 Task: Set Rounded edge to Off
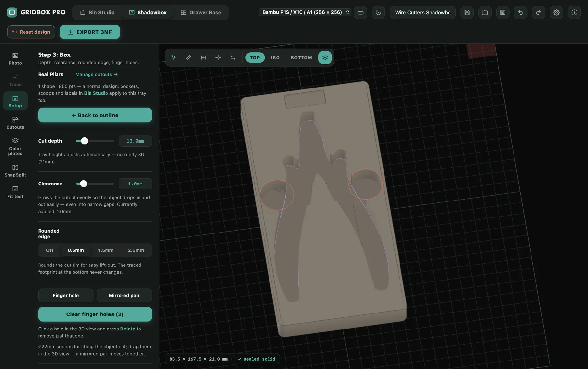[x=50, y=250]
